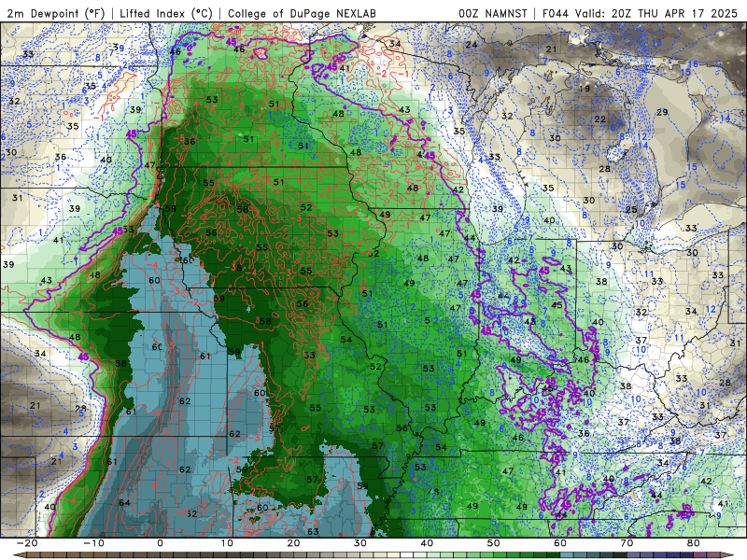The width and height of the screenshot is (747, 560).
Task: Click the 'F044' forecast hour label
Action: coord(556,13)
